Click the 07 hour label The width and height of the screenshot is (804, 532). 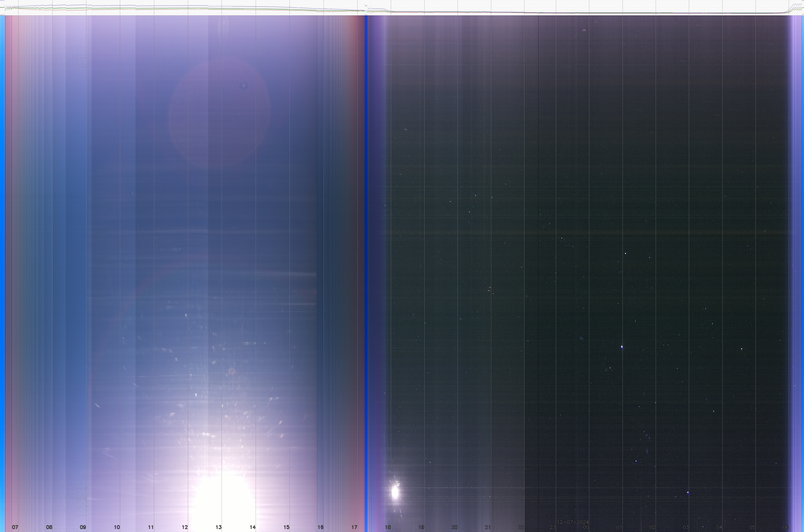(x=15, y=527)
